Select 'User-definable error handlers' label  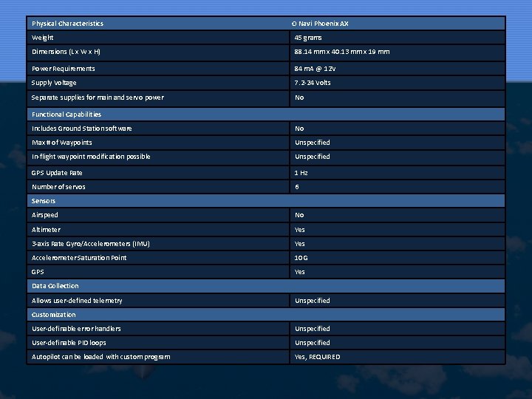coord(76,329)
